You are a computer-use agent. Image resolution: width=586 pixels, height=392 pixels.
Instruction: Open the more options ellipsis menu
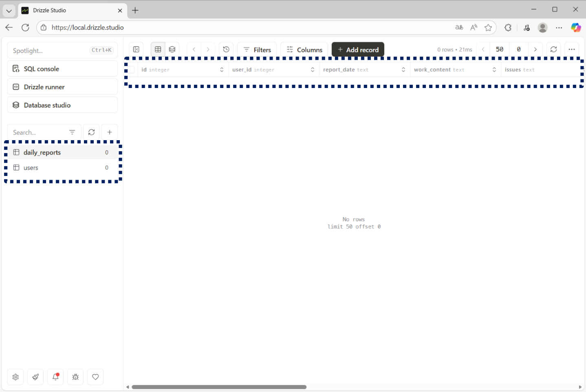pyautogui.click(x=572, y=49)
